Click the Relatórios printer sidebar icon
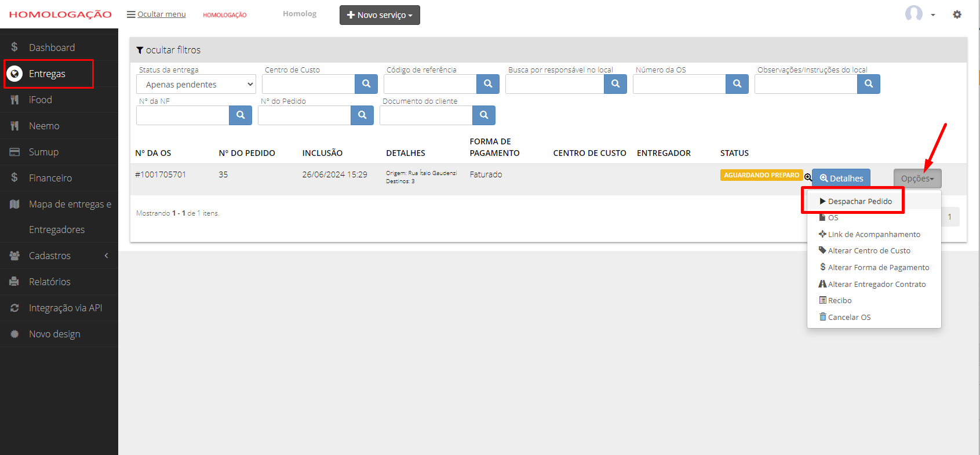The width and height of the screenshot is (980, 455). click(14, 282)
